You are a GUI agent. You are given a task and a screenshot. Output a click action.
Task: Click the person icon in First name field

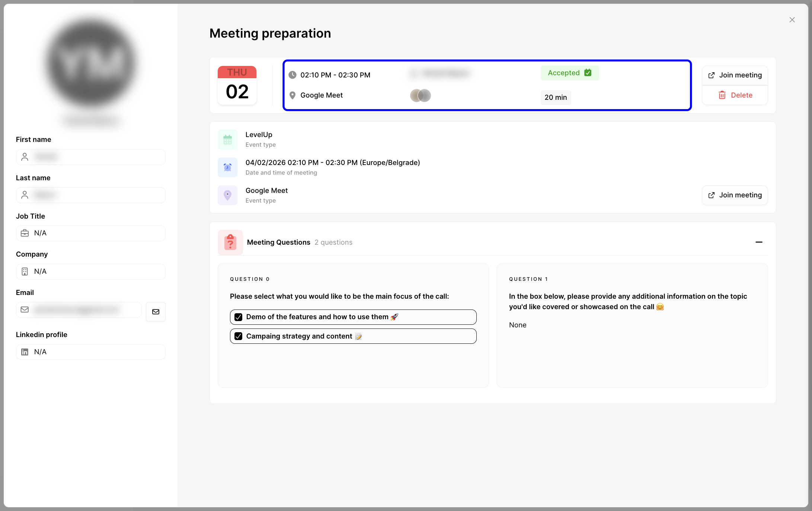25,157
